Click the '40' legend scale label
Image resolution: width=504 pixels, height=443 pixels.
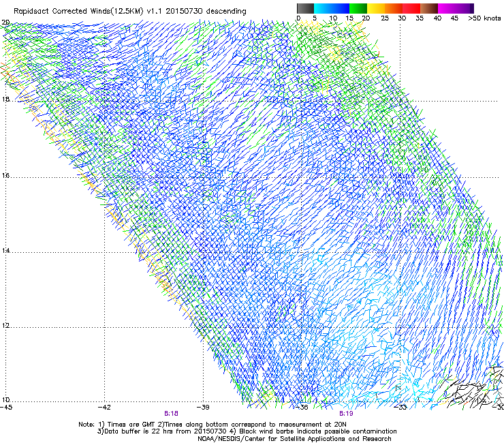tap(437, 18)
